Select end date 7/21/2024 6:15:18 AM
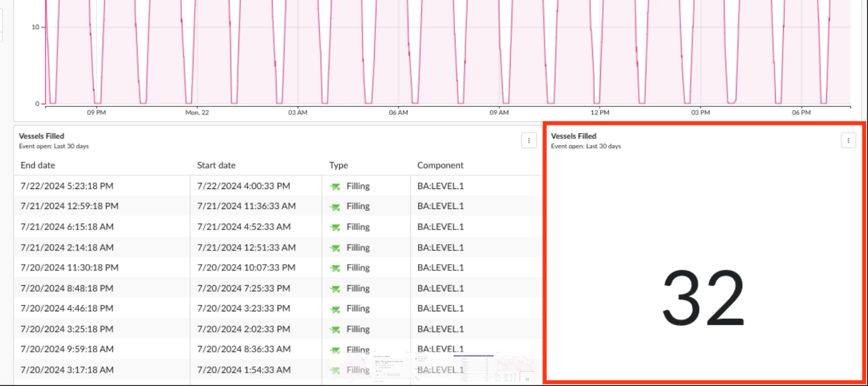This screenshot has height=386, width=868. pyautogui.click(x=67, y=227)
